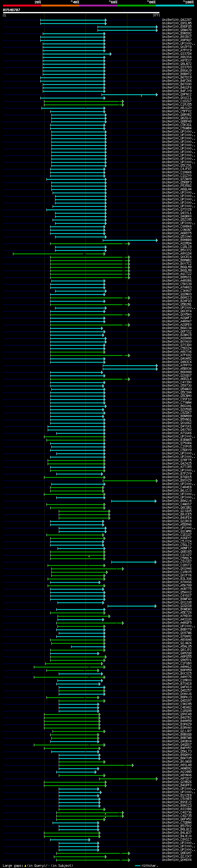This screenshot has width=197, height=868.
Task: Click the red ~20% identity scale segment
Action: [x=22, y=6]
